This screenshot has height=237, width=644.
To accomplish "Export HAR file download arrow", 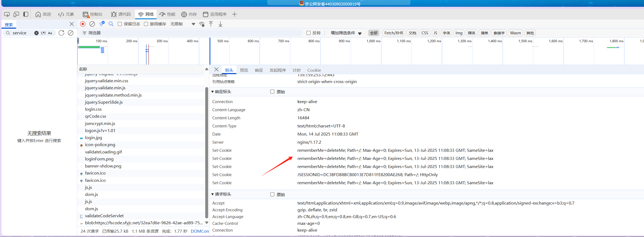I will click(220, 24).
